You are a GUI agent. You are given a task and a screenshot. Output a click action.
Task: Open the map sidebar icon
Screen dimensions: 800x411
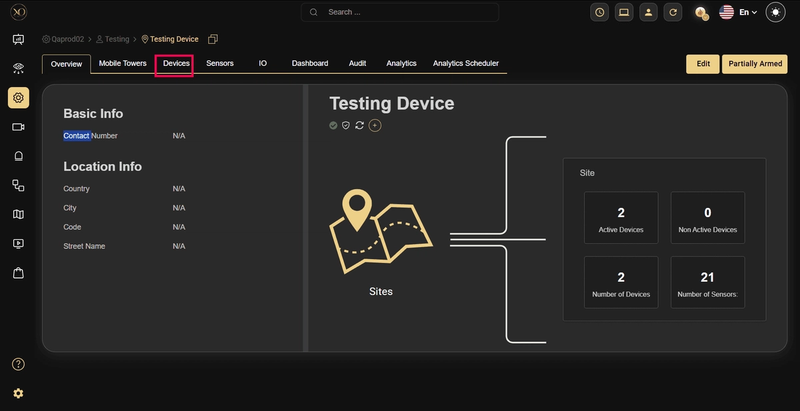pos(18,215)
